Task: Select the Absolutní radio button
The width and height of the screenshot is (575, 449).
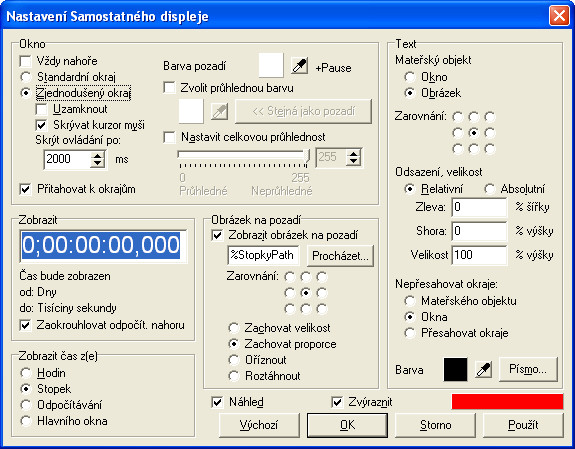Action: (489, 189)
